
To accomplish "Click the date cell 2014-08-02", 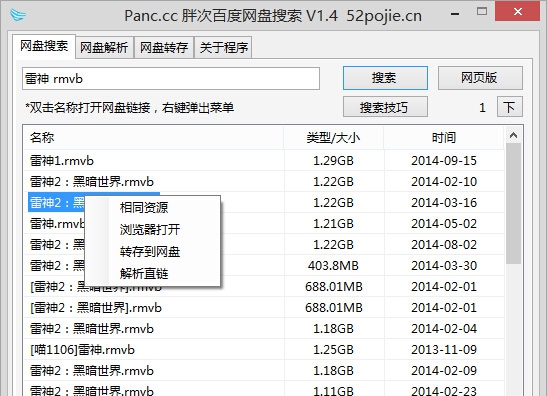I will point(444,245).
